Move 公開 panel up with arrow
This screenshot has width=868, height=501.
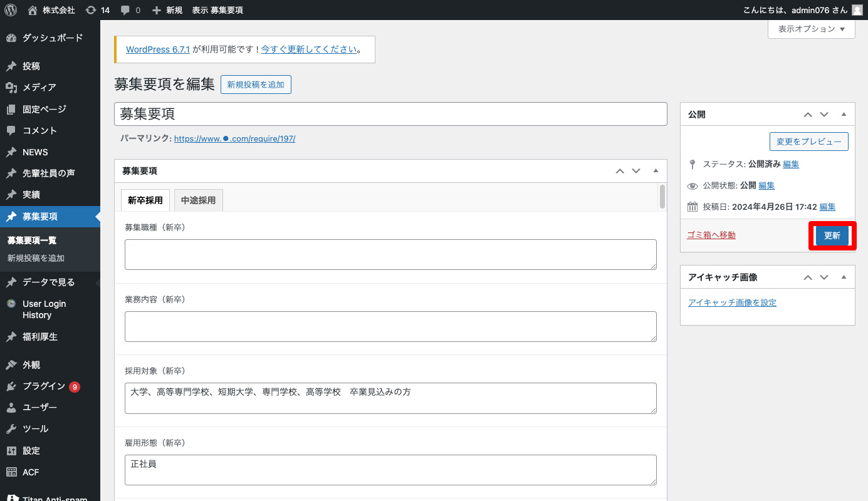(x=808, y=115)
